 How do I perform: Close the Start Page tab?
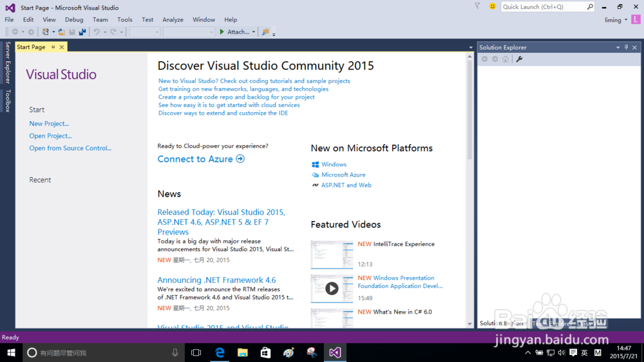[x=62, y=47]
